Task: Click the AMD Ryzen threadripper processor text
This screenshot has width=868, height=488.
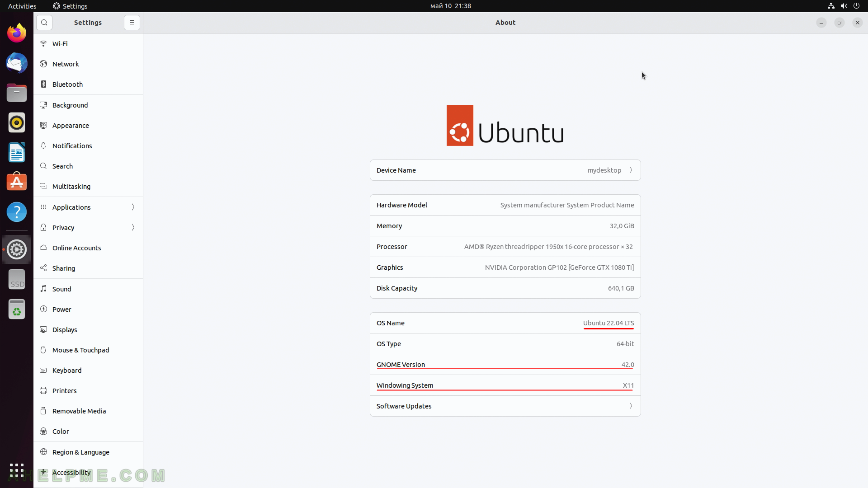Action: 548,247
